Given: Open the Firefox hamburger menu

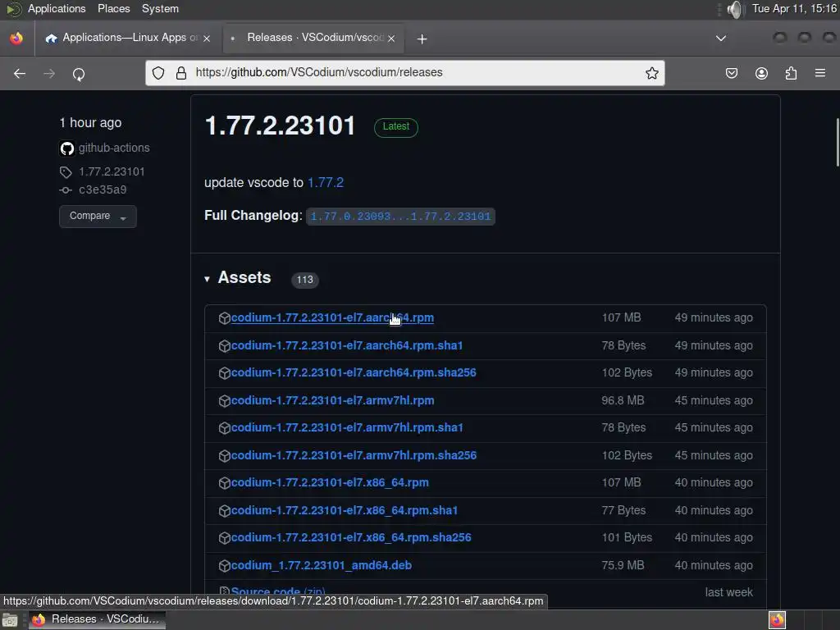Looking at the screenshot, I should [x=820, y=73].
